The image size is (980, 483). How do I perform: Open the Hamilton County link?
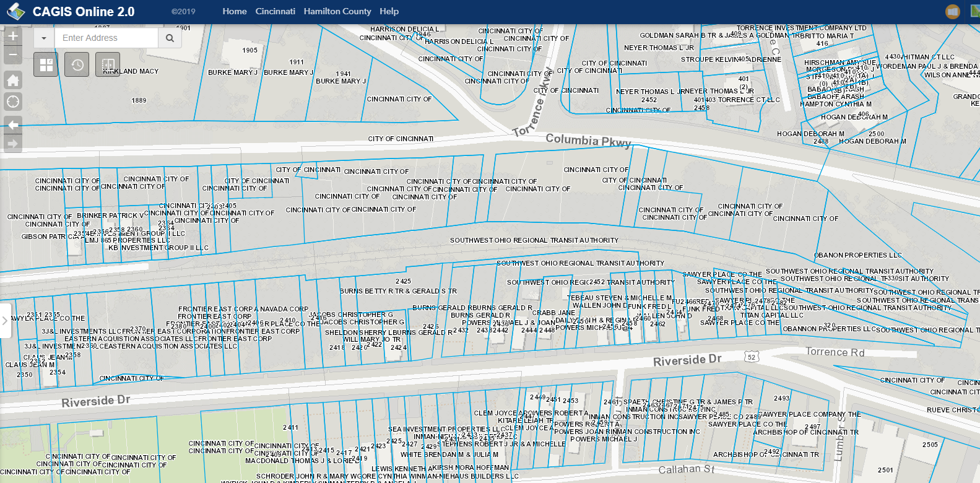click(337, 11)
